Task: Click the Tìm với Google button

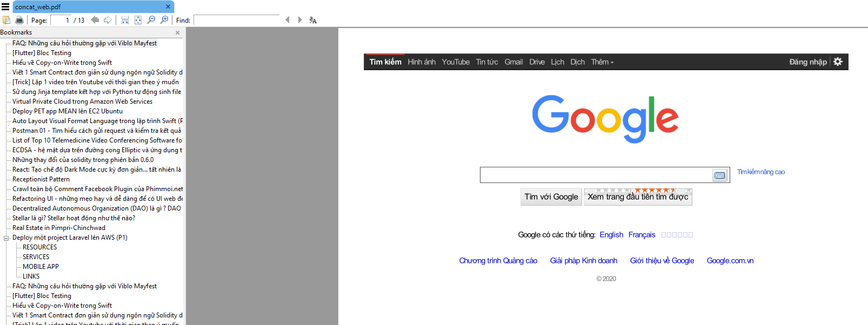Action: click(x=551, y=197)
